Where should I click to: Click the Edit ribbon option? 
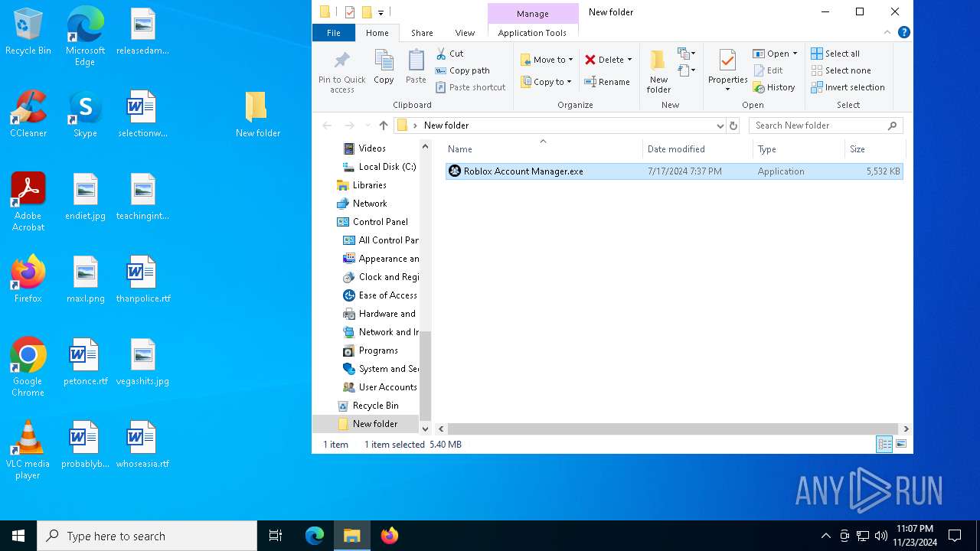[x=768, y=70]
